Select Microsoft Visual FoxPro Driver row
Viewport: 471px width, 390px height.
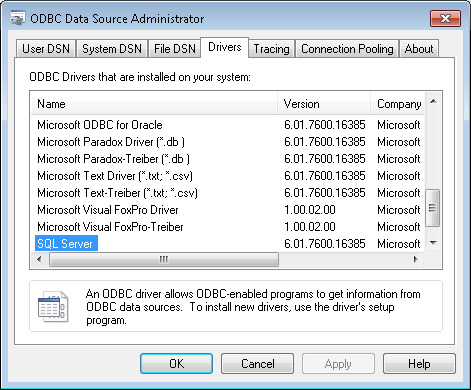pyautogui.click(x=108, y=210)
